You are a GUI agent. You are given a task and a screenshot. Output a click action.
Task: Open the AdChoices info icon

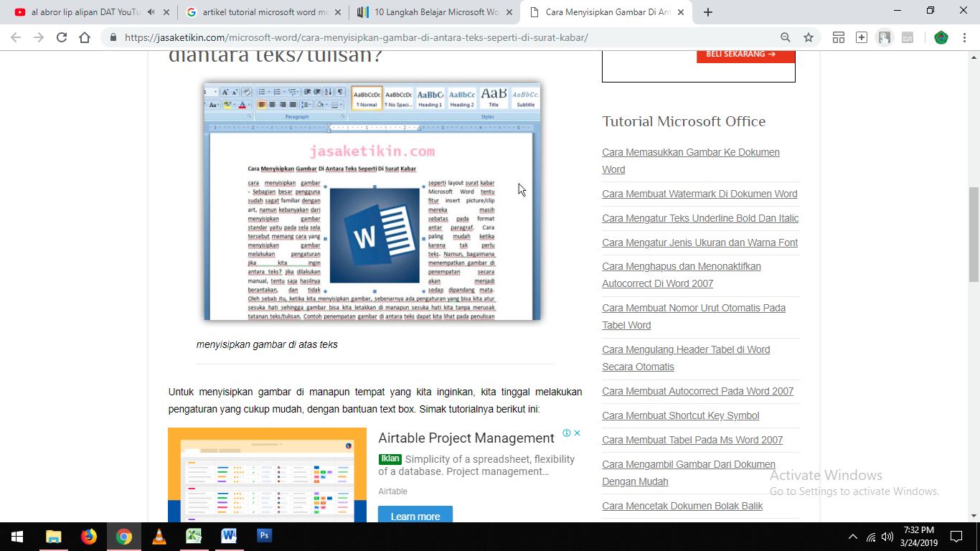click(x=567, y=433)
